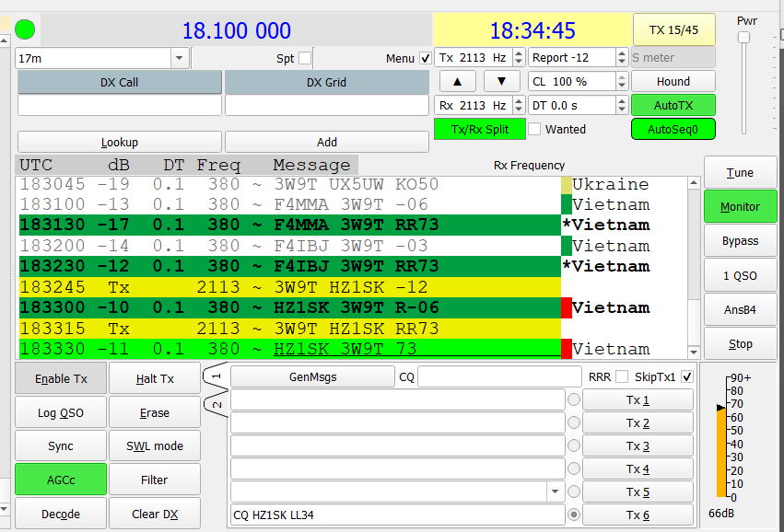The image size is (784, 532).
Task: Adjust the CL 100 % stepper
Action: click(x=622, y=81)
